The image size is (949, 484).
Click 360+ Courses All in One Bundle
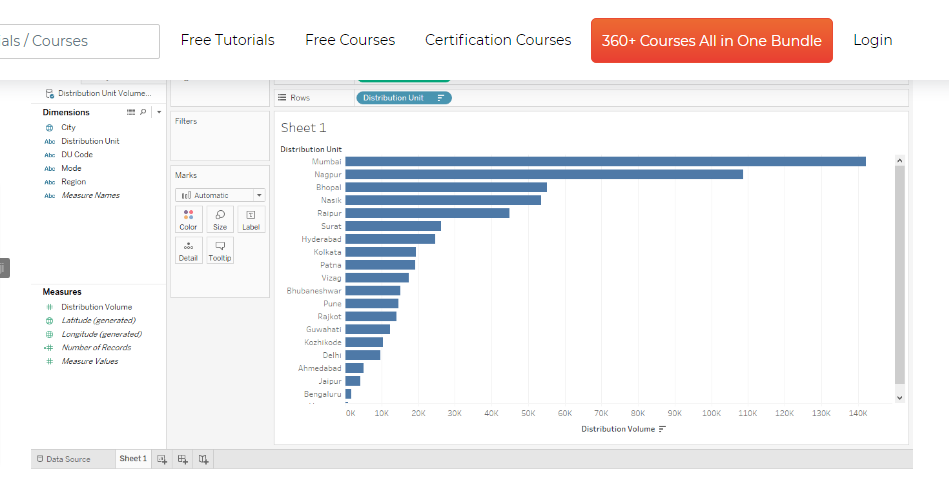712,41
